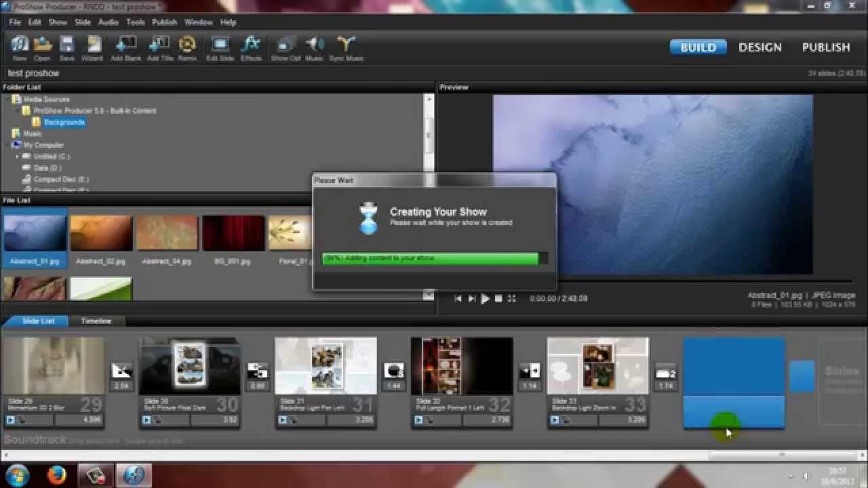Click the New show toolbar icon
This screenshot has width=868, height=488.
point(20,47)
